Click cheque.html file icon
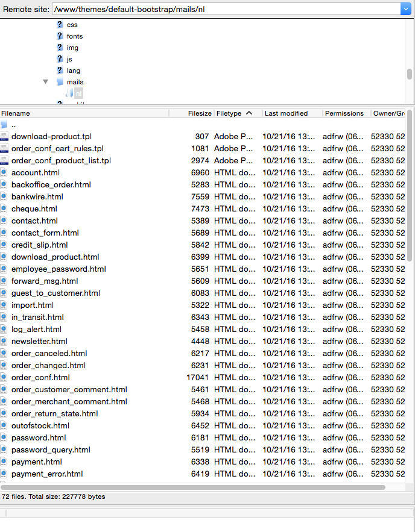The height and width of the screenshot is (532, 415). click(4, 209)
